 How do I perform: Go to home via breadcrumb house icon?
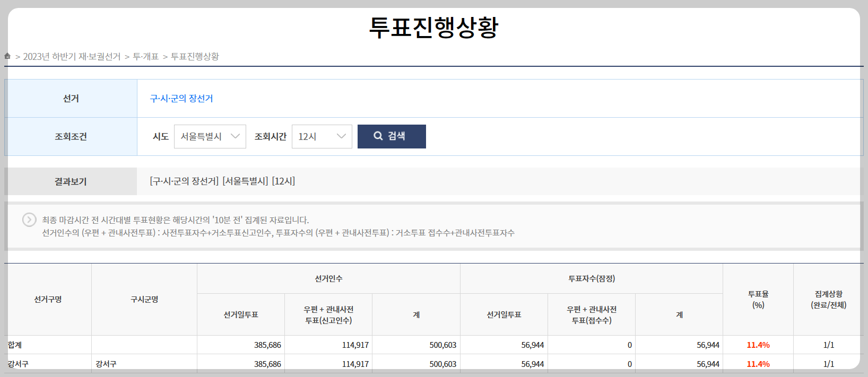click(x=7, y=56)
